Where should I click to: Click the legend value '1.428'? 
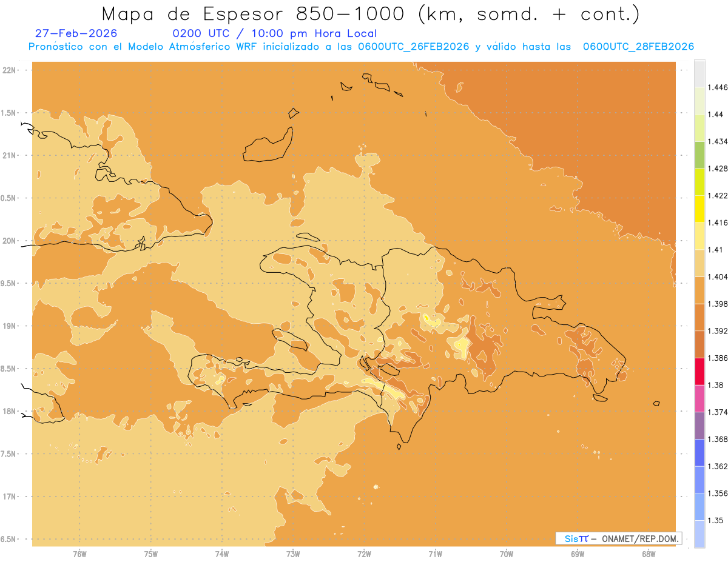717,169
